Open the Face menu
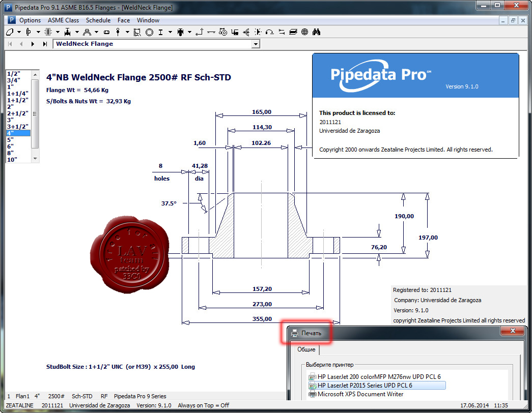Viewport: 532px width, 413px height. (x=124, y=20)
